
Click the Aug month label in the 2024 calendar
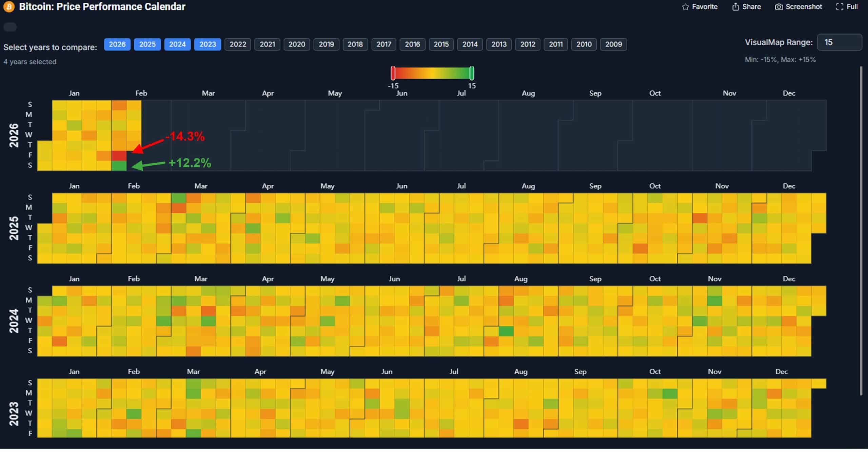coord(521,279)
